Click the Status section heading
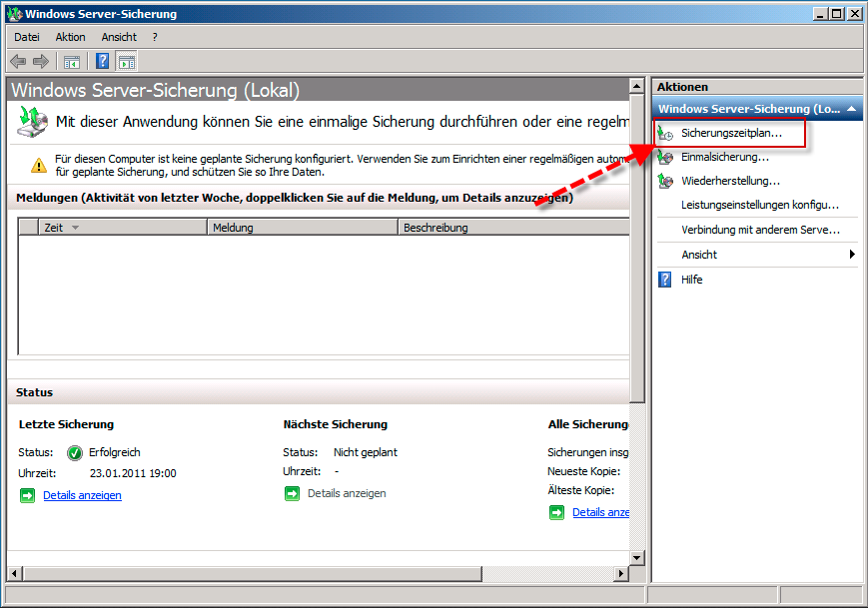The image size is (868, 608). 34,392
